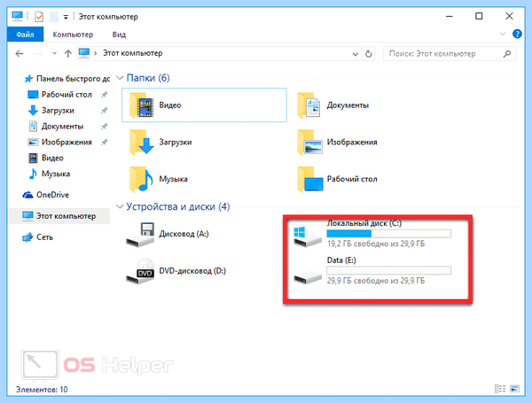Go up one level with the Up arrow

tap(68, 53)
